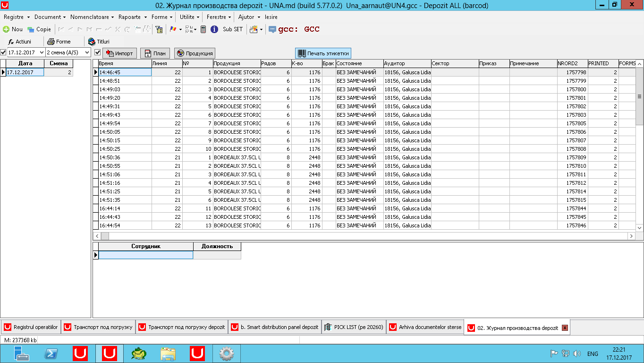Open the calculator icon
This screenshot has width=644, height=363.
[x=203, y=29]
